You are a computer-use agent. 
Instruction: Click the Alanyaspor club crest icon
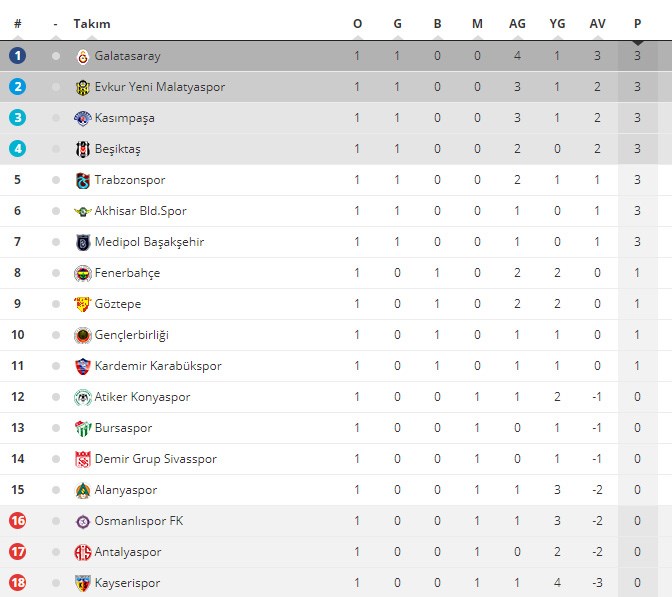click(x=83, y=490)
